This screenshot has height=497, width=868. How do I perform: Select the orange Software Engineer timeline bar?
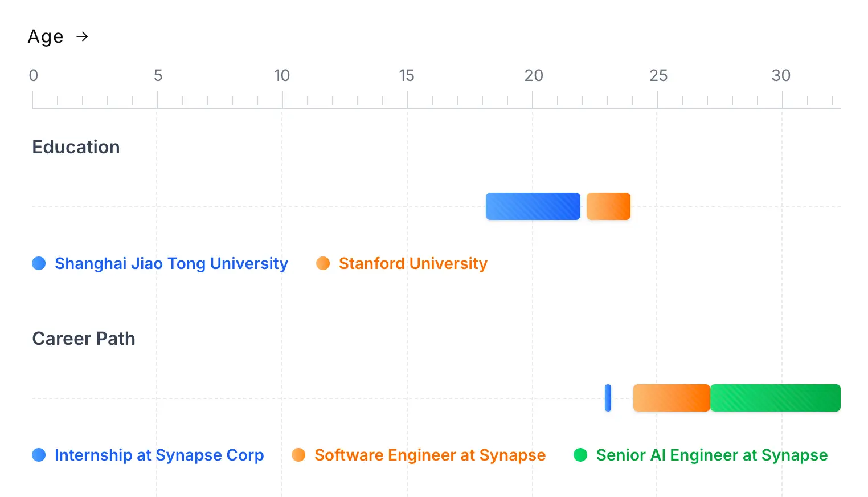672,398
